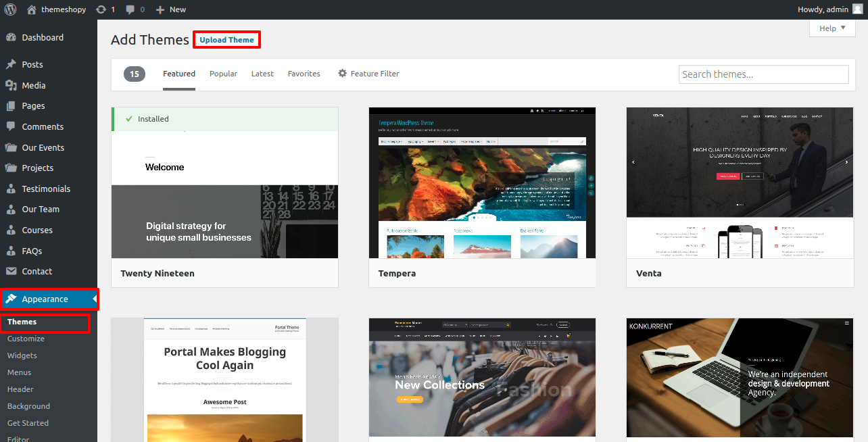Screen dimensions: 868x442
Task: Click the Upload Theme button
Action: [x=226, y=40]
